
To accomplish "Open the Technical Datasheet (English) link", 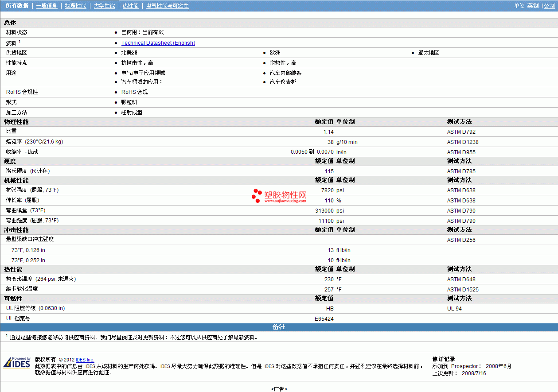I will pos(158,43).
